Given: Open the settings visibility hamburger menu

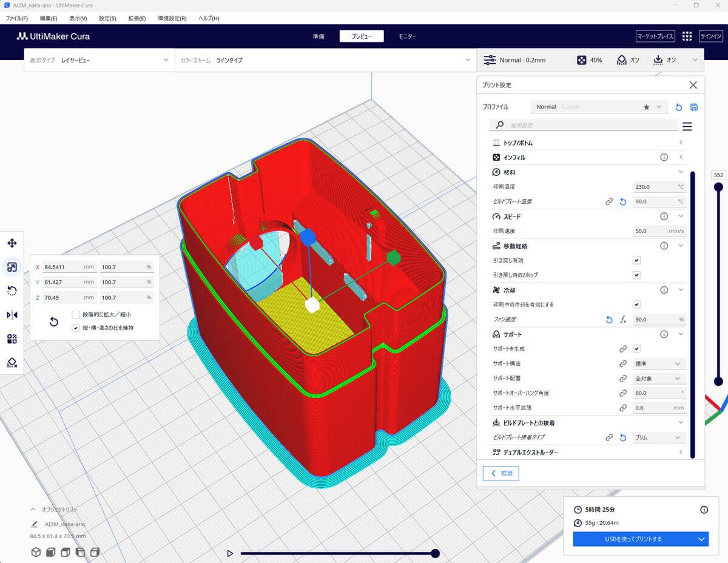Looking at the screenshot, I should [x=687, y=126].
